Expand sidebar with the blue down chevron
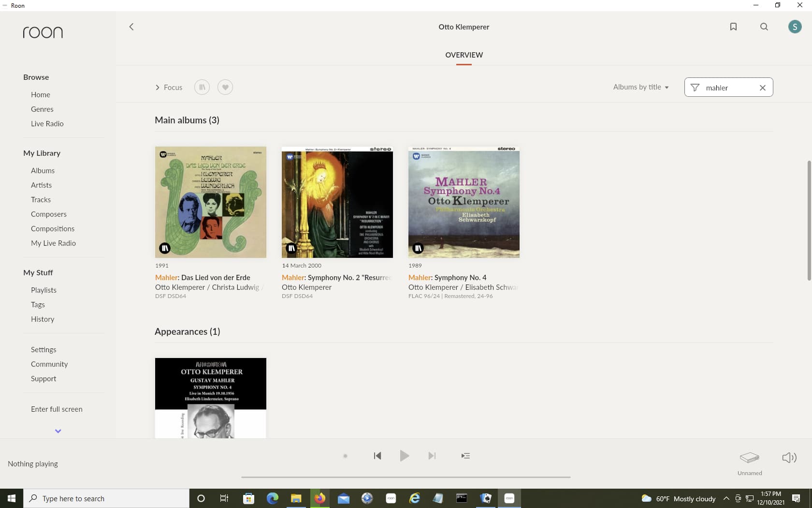The height and width of the screenshot is (508, 812). (x=58, y=431)
